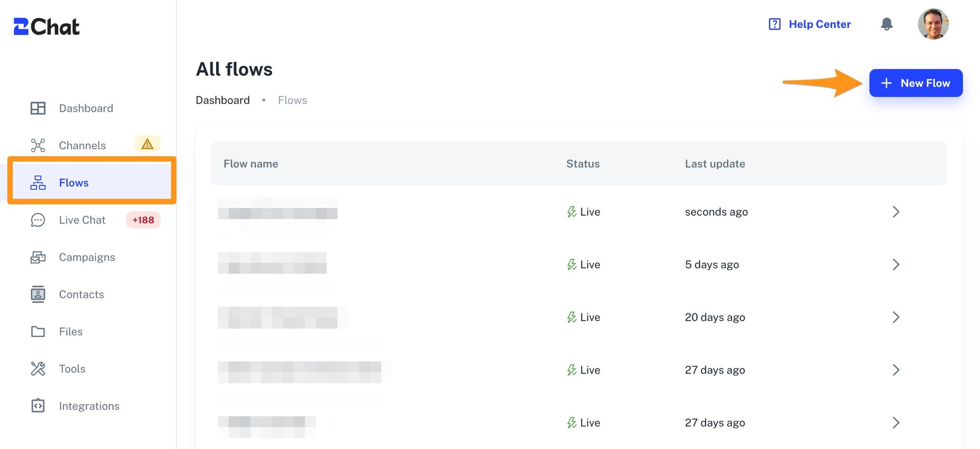Click the Contacts card icon

point(38,294)
